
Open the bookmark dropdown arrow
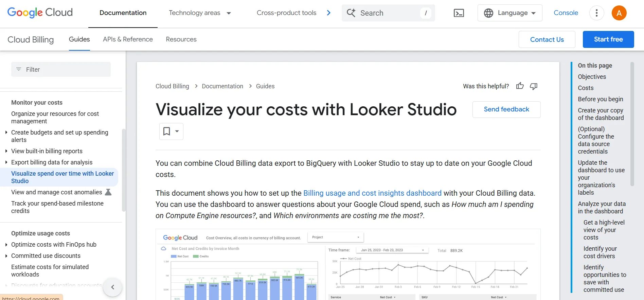click(x=177, y=131)
